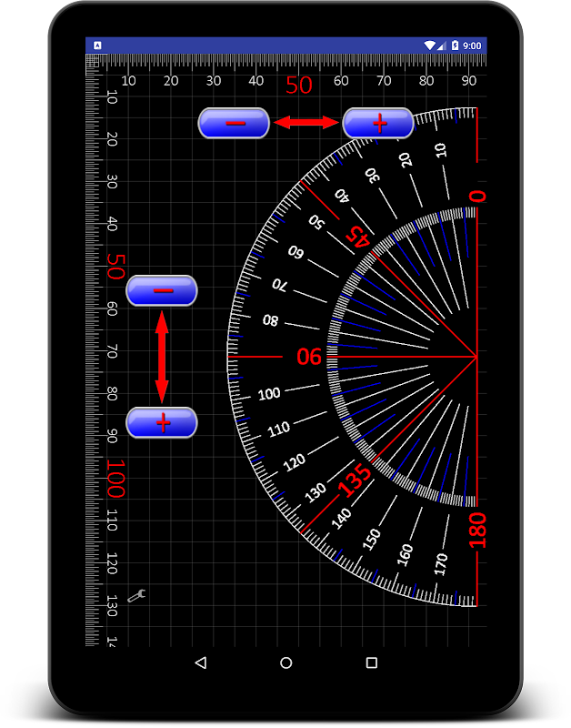Tap the protractor's 30 degree label
This screenshot has width=571, height=728.
[x=373, y=176]
